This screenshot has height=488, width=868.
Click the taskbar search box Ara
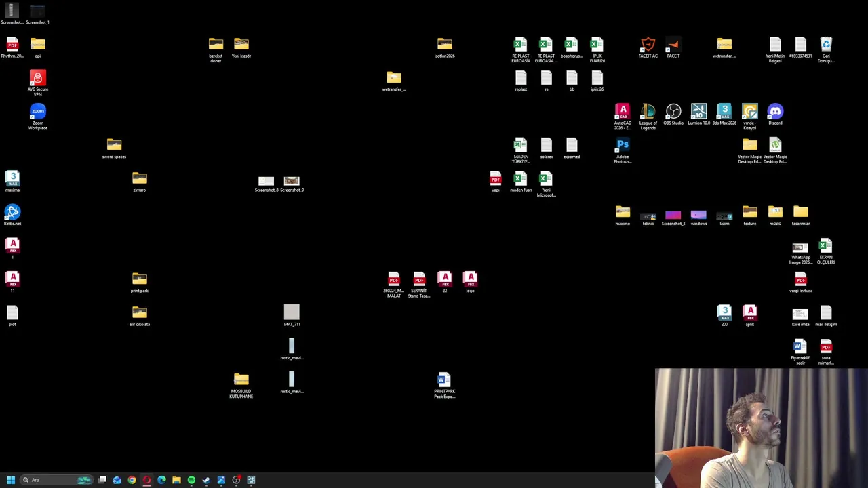click(x=56, y=480)
